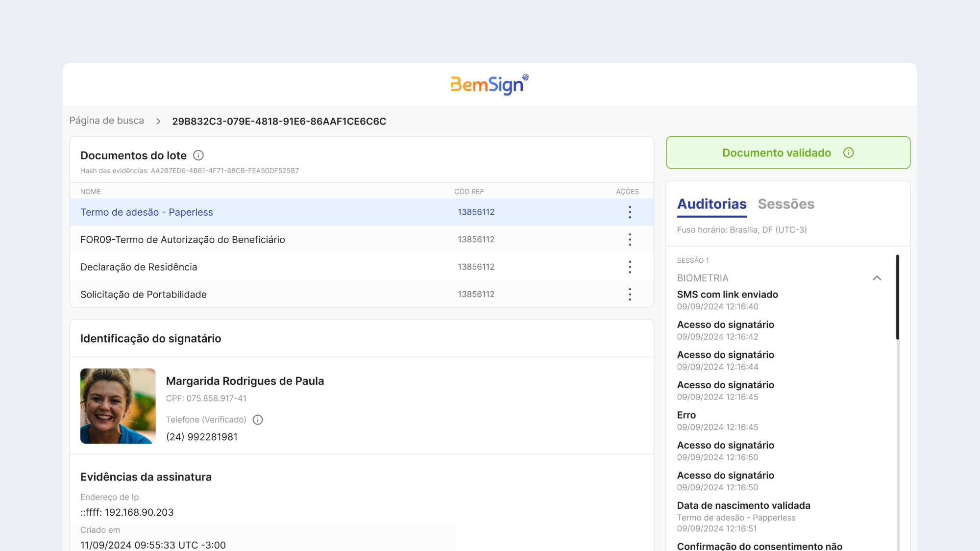Select the Auditorias tab
This screenshot has height=551, width=980.
711,204
